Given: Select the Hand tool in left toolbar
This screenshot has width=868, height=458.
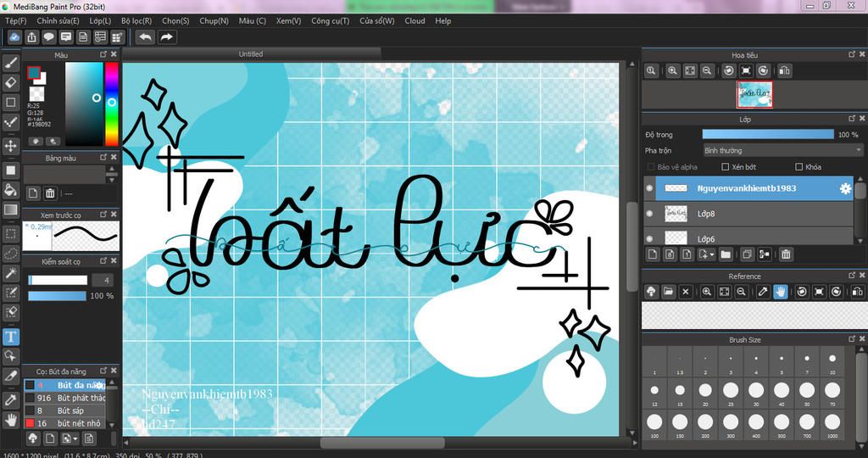Looking at the screenshot, I should point(10,420).
